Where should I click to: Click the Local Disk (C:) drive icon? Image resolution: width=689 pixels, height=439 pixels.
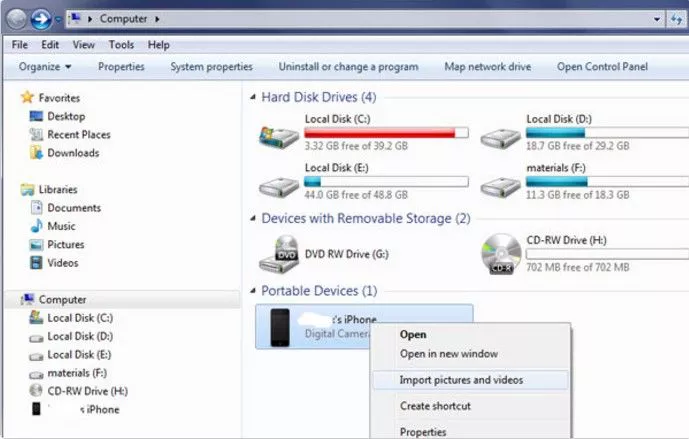[x=276, y=138]
